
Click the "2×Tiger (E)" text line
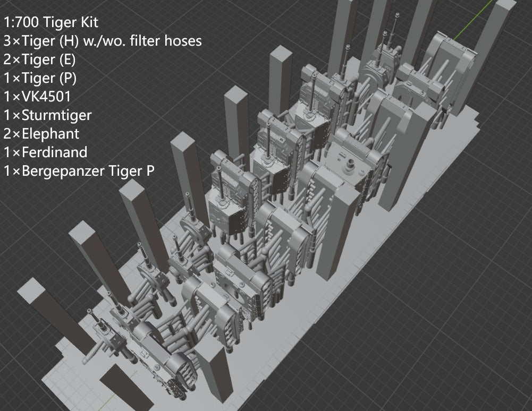coord(39,59)
